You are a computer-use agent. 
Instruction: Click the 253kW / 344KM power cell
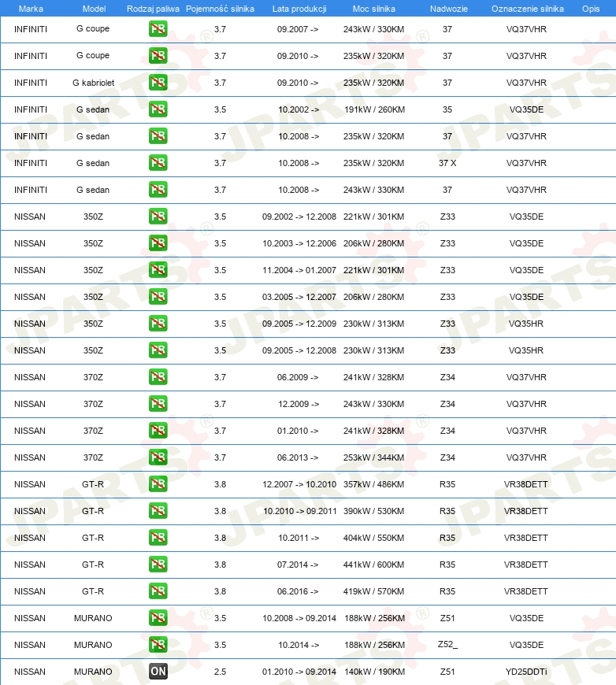pyautogui.click(x=374, y=457)
